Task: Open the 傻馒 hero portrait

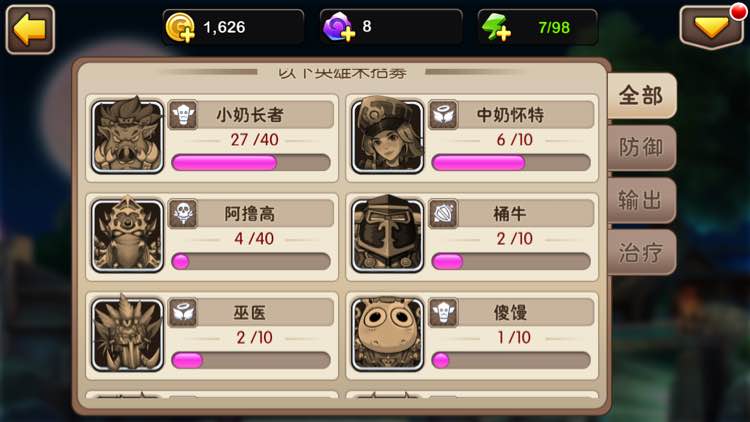Action: [387, 335]
